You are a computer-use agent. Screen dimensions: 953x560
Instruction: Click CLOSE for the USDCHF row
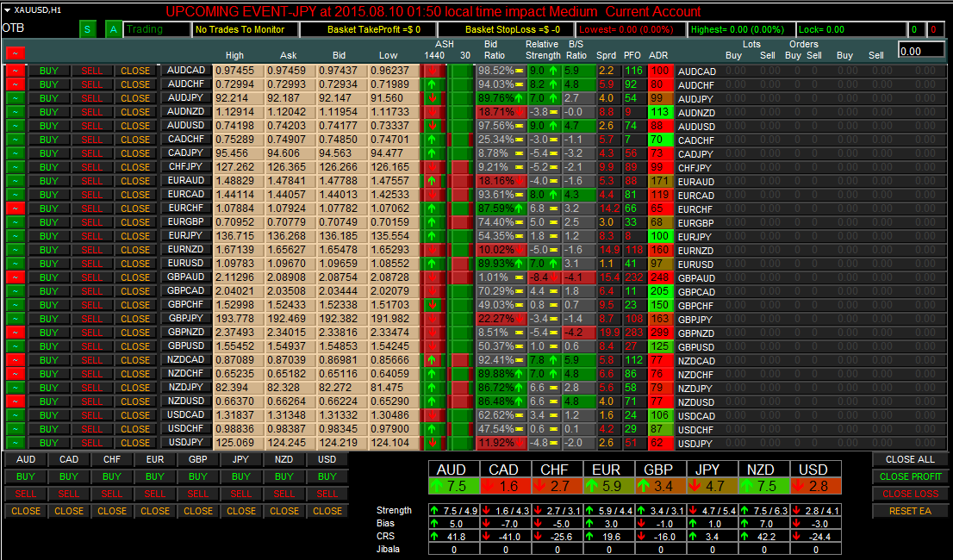coord(135,429)
